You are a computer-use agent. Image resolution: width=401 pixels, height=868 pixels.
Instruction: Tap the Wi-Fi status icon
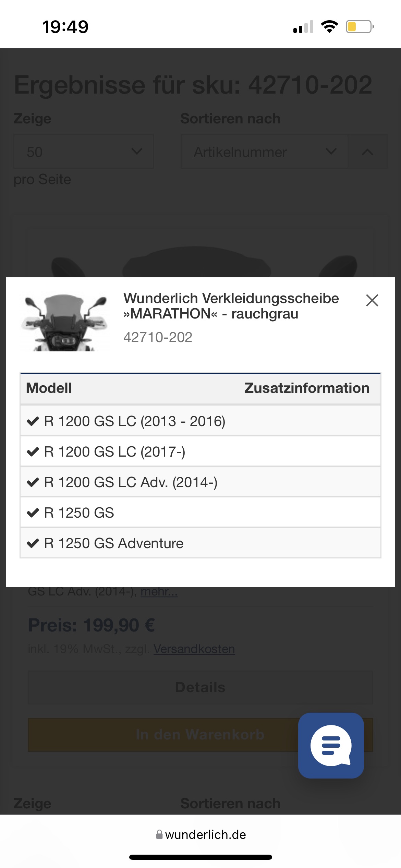[x=329, y=27]
